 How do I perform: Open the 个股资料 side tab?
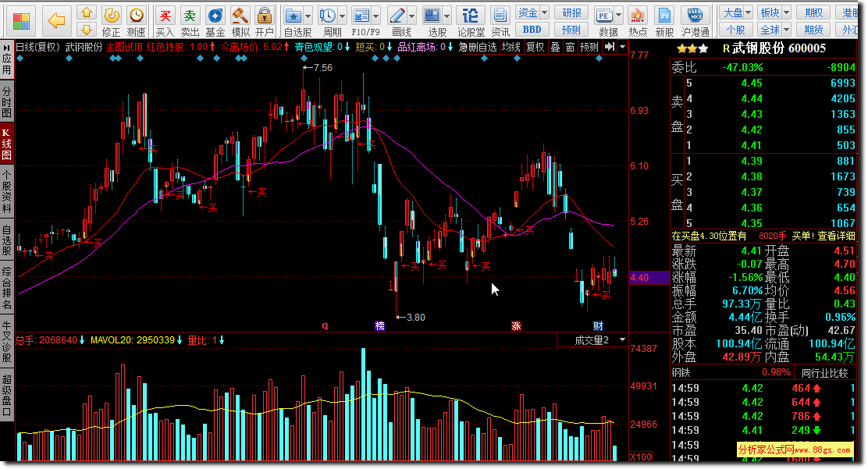point(7,192)
